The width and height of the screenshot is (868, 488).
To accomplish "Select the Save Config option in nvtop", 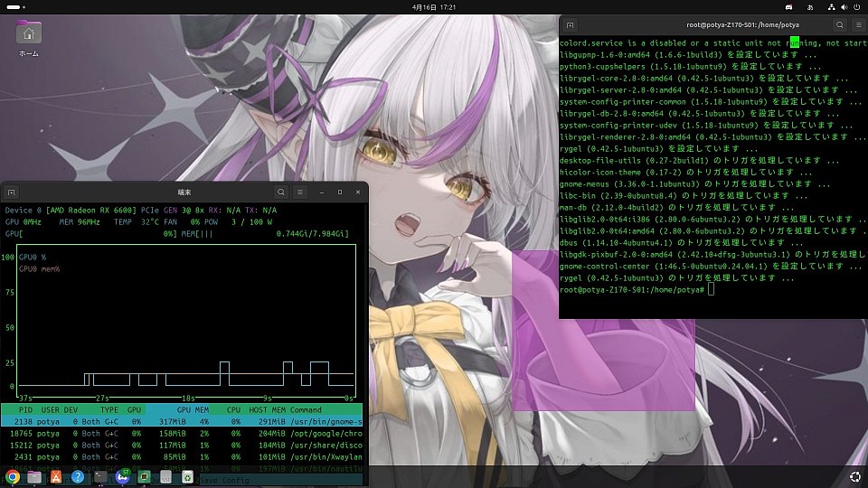I will tap(224, 480).
